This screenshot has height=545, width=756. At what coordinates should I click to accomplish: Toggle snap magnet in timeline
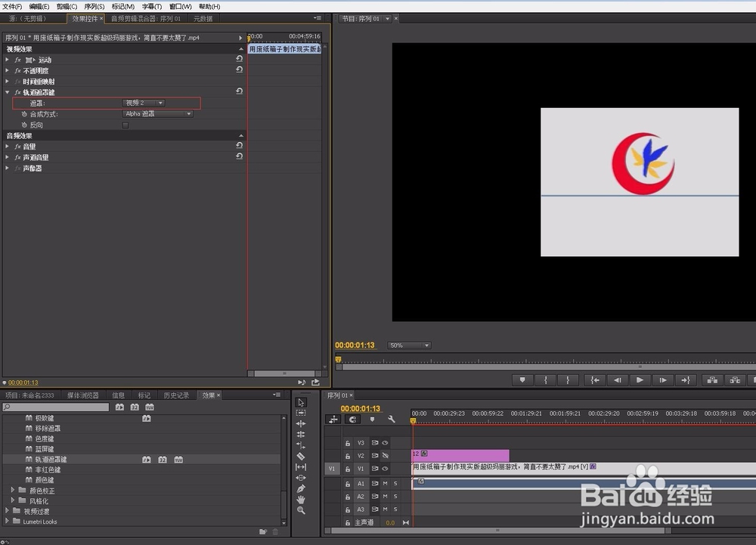click(352, 420)
